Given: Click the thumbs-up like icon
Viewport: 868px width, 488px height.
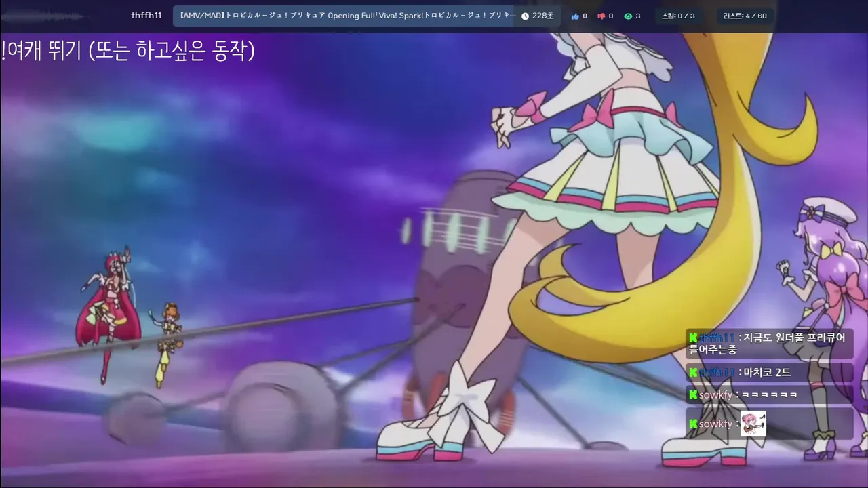Looking at the screenshot, I should point(576,16).
